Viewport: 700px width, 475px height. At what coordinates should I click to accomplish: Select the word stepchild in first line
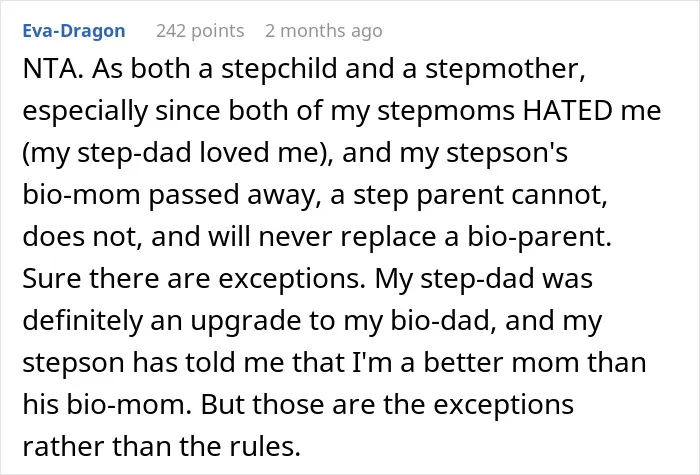pos(279,69)
